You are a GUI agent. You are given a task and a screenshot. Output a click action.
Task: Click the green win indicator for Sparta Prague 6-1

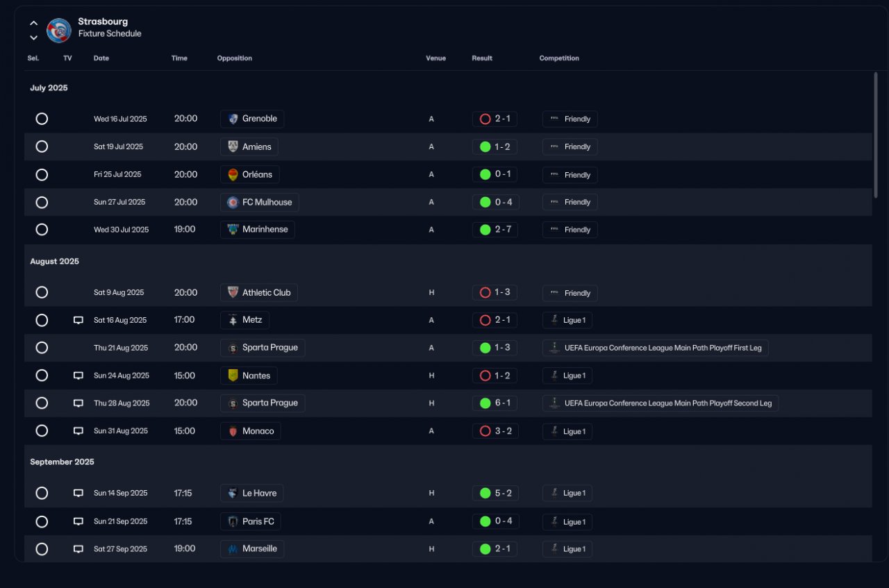(x=485, y=403)
